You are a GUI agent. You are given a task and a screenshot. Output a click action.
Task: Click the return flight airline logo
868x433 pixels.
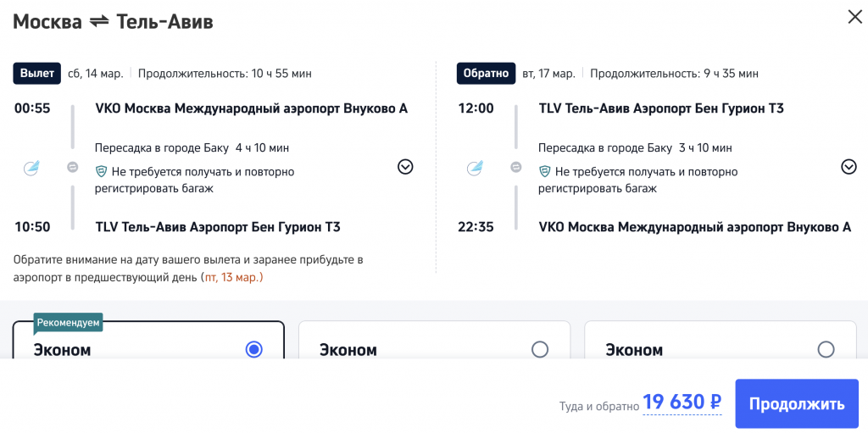click(475, 168)
